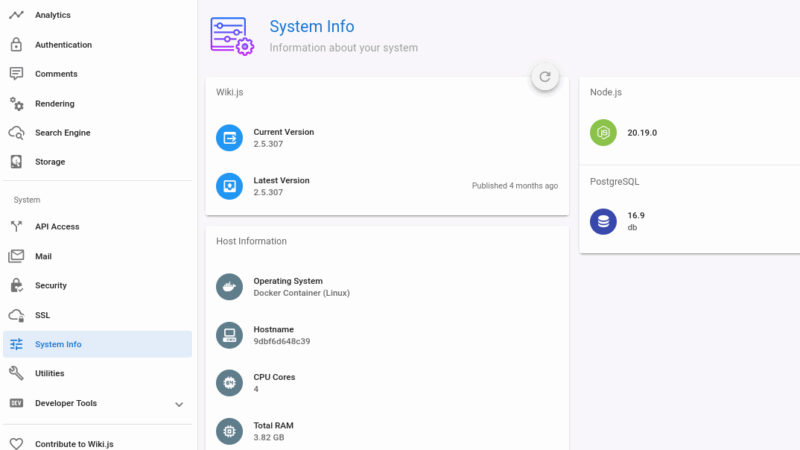This screenshot has width=800, height=450.
Task: Click the Authentication lock icon
Action: (x=16, y=44)
